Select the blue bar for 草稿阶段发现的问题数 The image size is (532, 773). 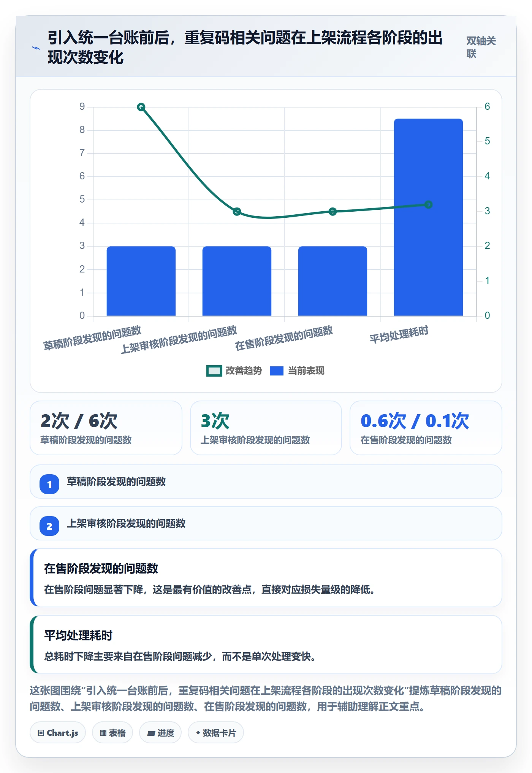click(x=141, y=281)
